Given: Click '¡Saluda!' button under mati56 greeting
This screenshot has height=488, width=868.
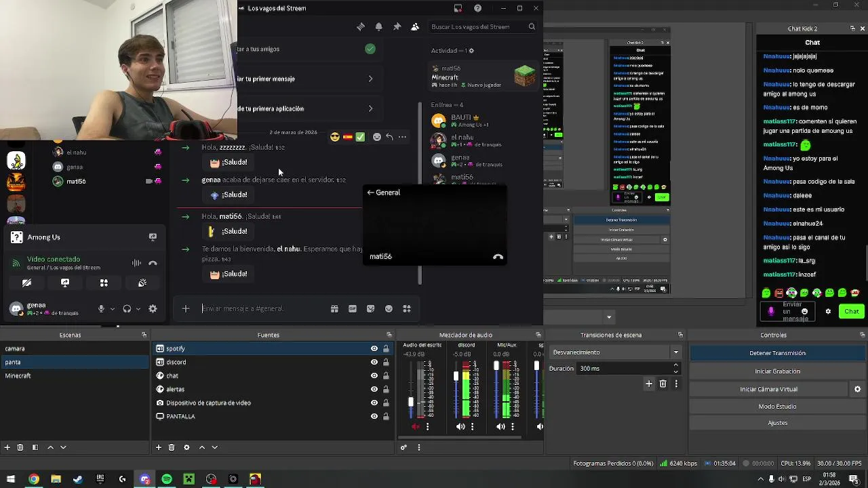Looking at the screenshot, I should point(229,232).
